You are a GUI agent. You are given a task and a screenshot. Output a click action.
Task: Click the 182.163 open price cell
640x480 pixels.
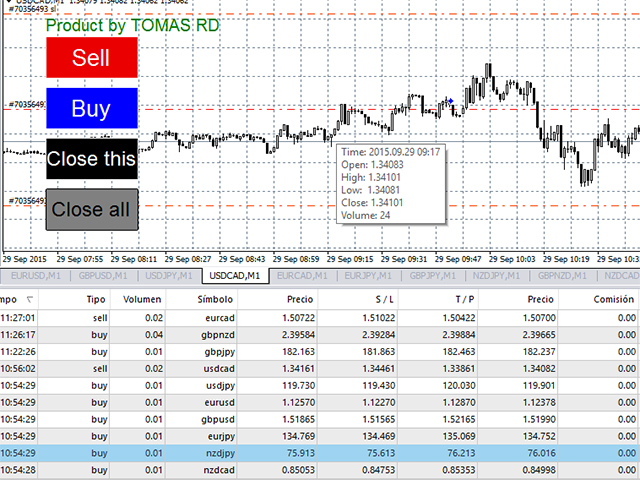298,352
